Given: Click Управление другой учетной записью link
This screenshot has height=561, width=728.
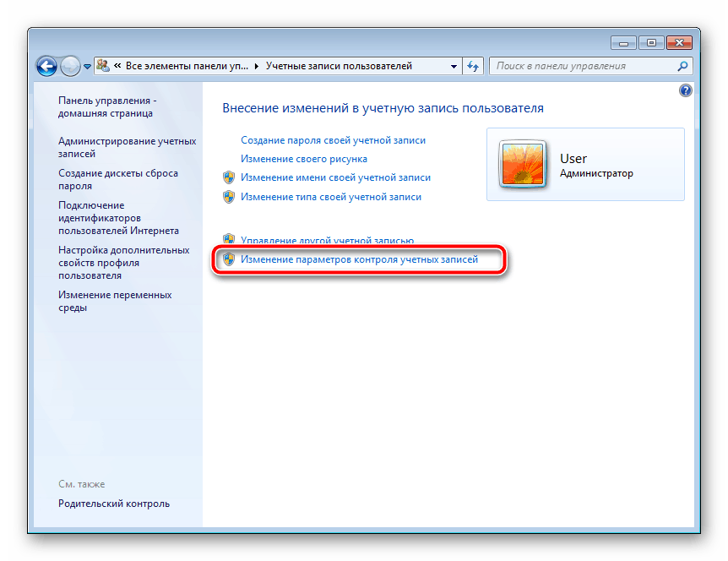Looking at the screenshot, I should pyautogui.click(x=327, y=240).
